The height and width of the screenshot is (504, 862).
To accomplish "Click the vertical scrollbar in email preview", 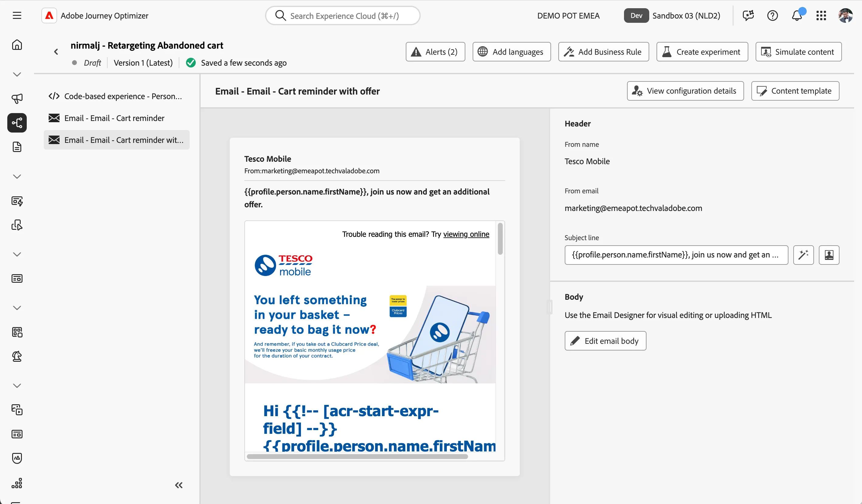I will (500, 239).
